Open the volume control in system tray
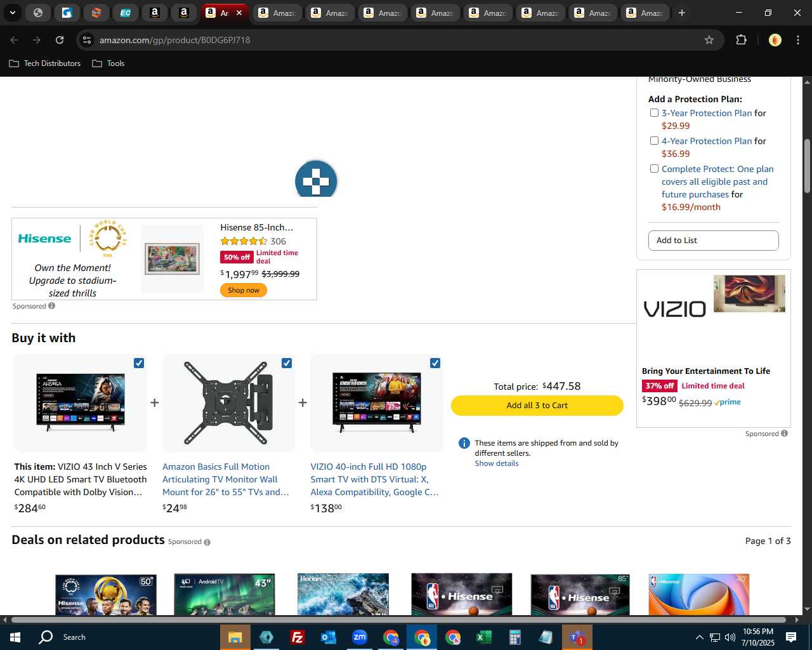812x650 pixels. [730, 637]
